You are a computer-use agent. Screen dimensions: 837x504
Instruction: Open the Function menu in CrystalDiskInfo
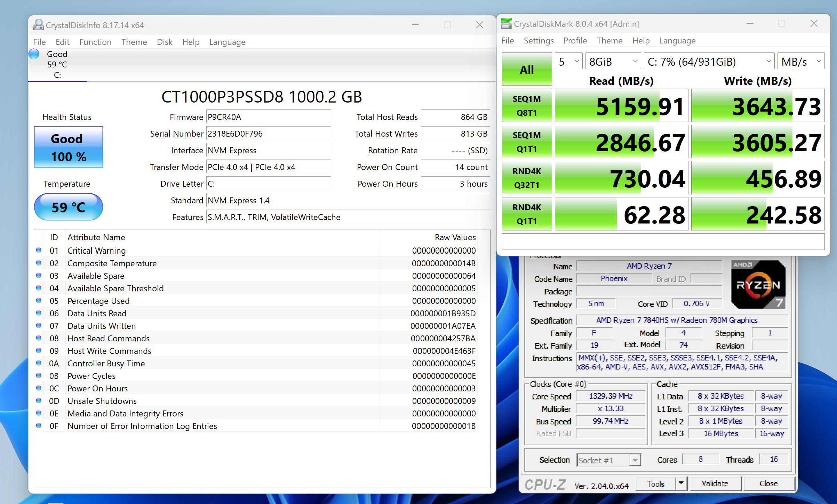[95, 42]
